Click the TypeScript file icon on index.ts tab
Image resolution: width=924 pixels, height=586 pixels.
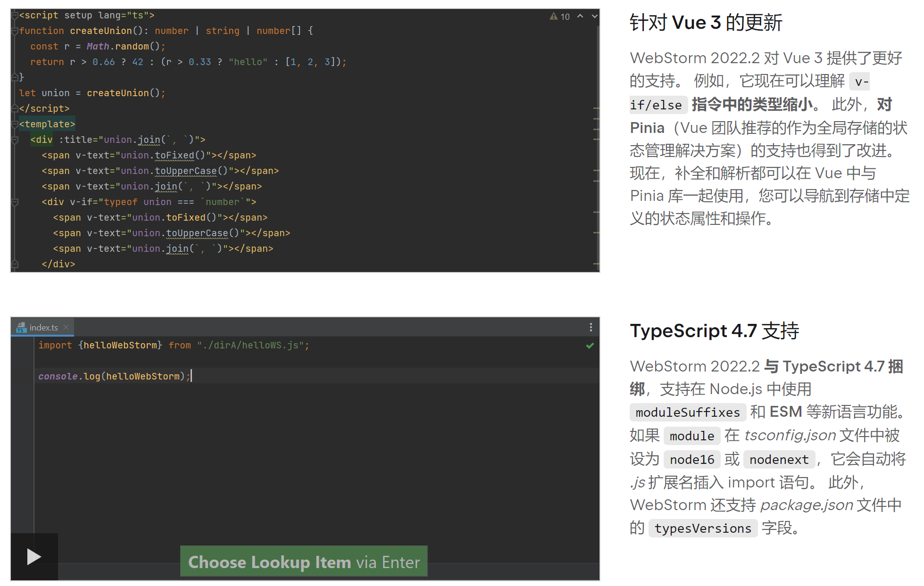(21, 327)
